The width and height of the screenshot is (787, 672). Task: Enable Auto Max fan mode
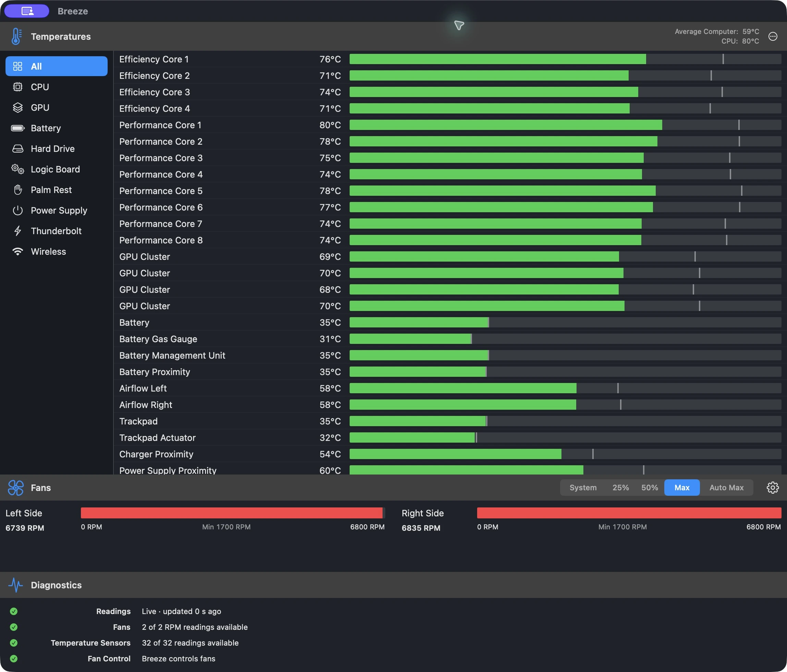tap(726, 488)
